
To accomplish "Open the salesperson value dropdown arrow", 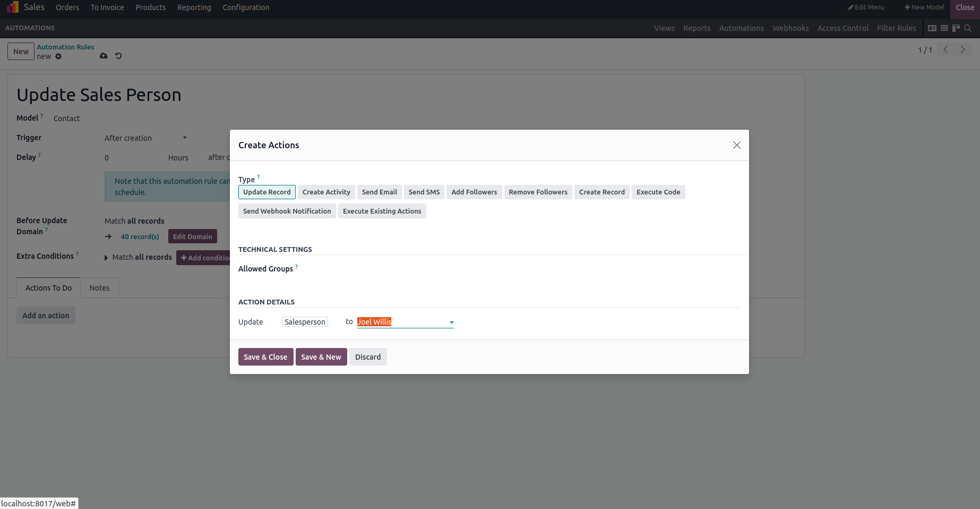I will coord(451,322).
